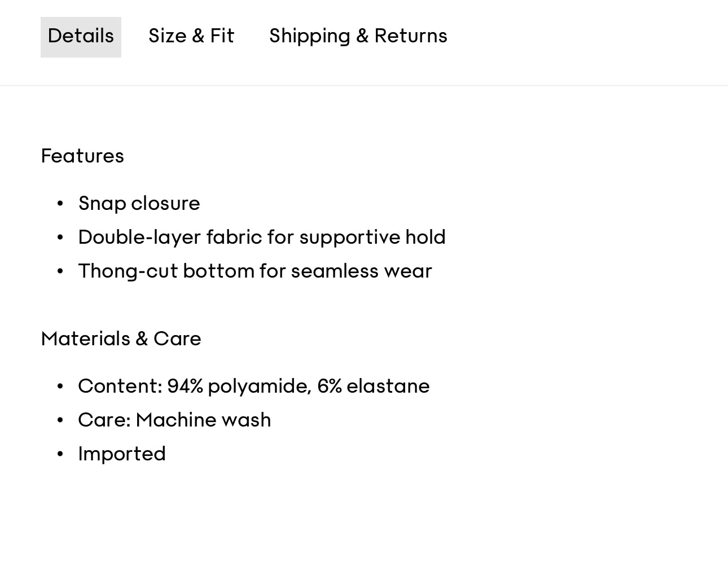The width and height of the screenshot is (728, 567).
Task: Click the bullet beside 'Care: Machine wash'
Action: pos(60,420)
